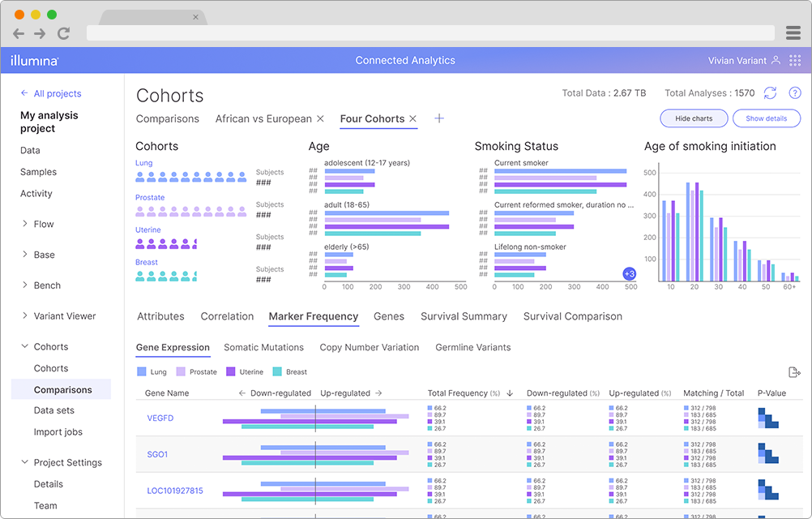812x519 pixels.
Task: Click the Uterine legend color swatch
Action: click(230, 371)
